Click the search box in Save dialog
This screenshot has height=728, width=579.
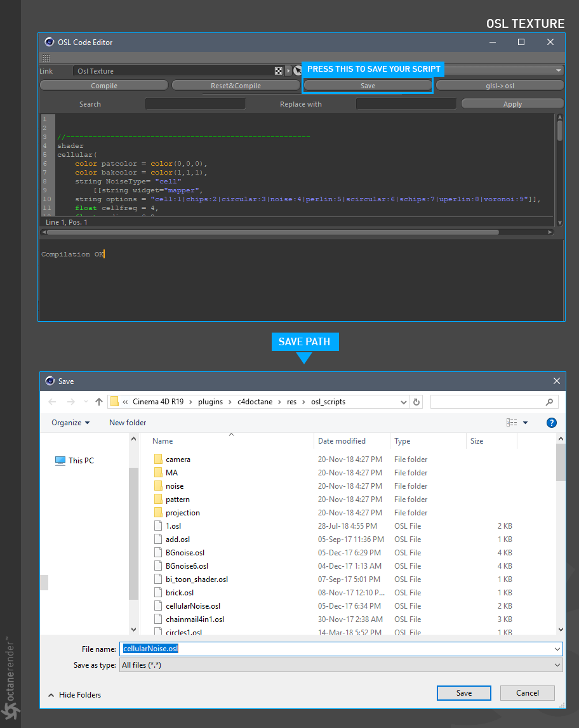tap(494, 402)
